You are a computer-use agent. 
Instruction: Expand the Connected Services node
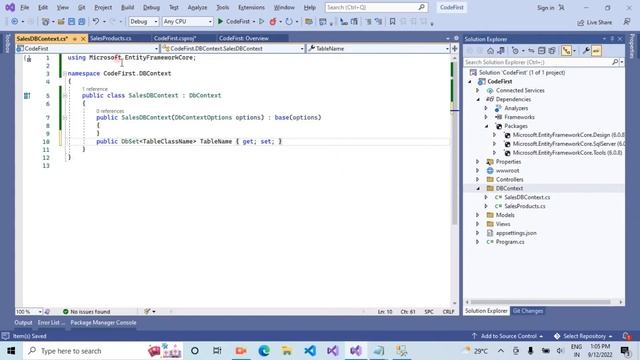478,91
